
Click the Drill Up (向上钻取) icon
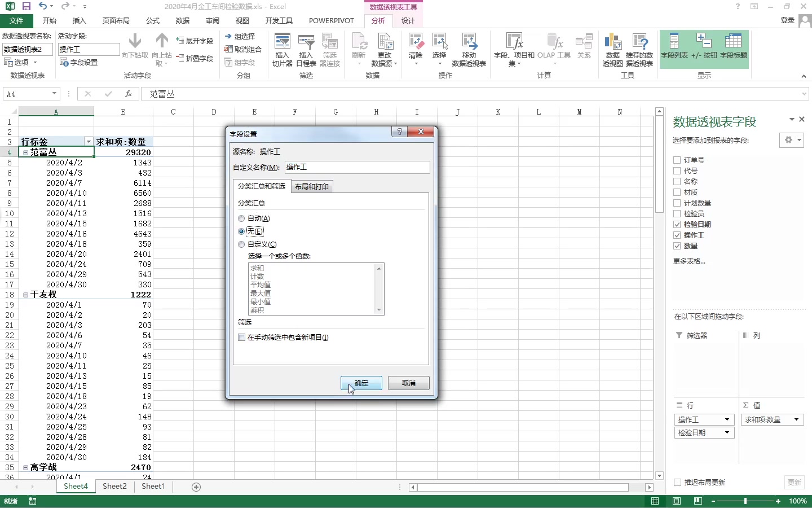point(162,50)
